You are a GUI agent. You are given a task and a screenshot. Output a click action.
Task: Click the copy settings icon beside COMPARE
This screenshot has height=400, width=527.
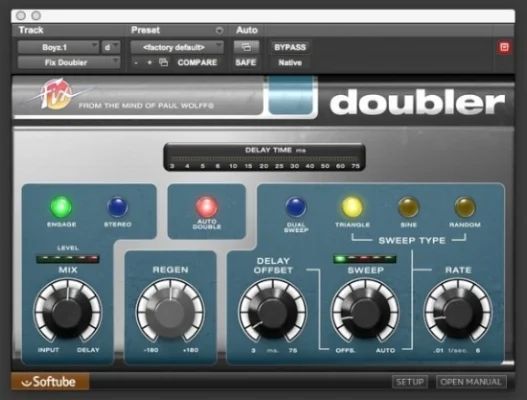click(x=163, y=62)
